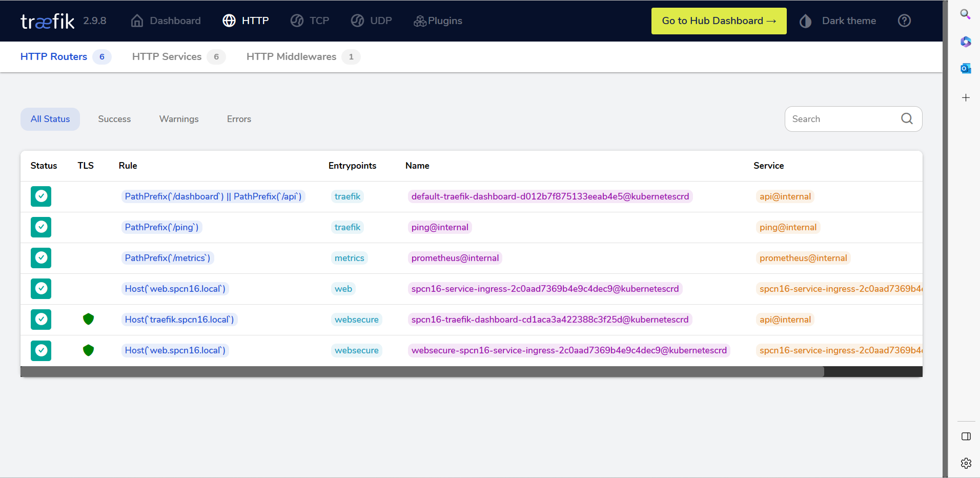Click the metrics entrypoint tag

(350, 258)
